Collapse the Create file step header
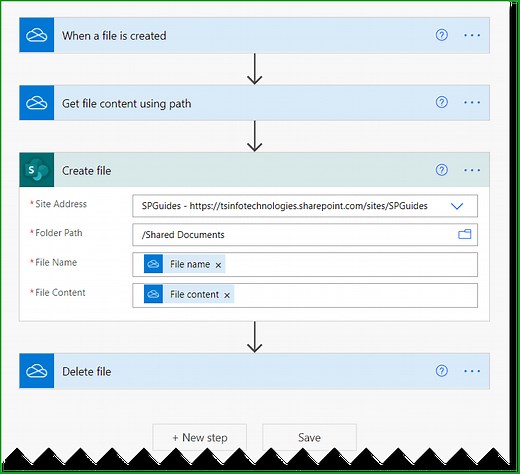 pos(254,170)
